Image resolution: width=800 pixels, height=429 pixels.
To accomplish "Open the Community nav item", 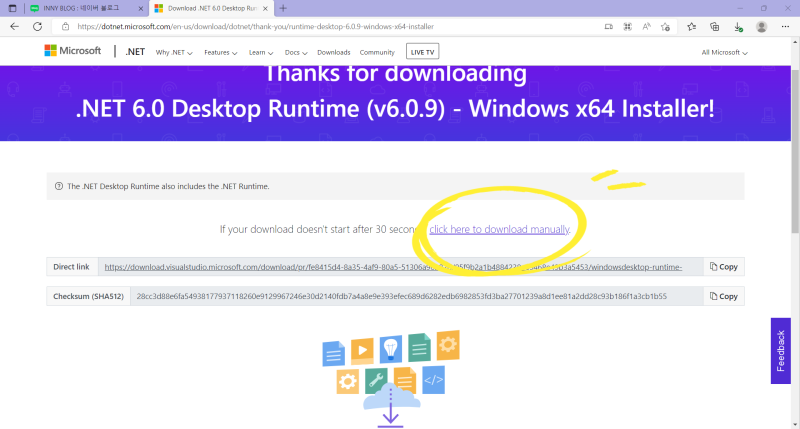I will point(377,53).
